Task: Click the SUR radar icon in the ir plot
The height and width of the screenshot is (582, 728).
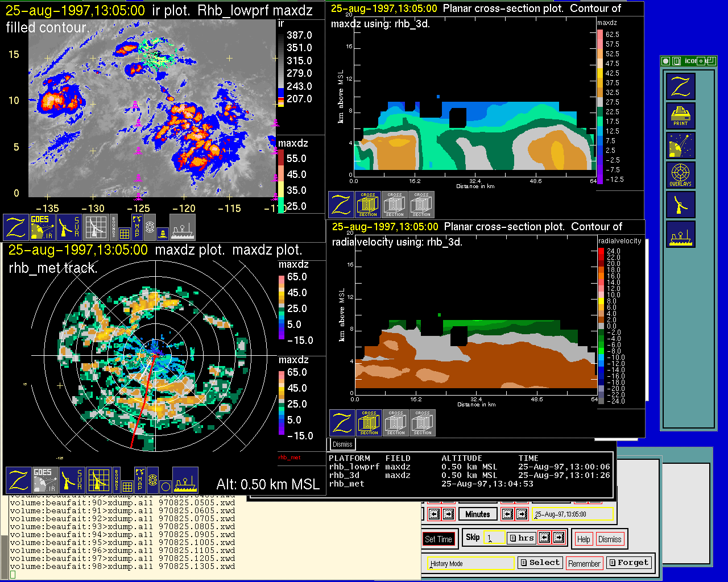Action: click(70, 227)
